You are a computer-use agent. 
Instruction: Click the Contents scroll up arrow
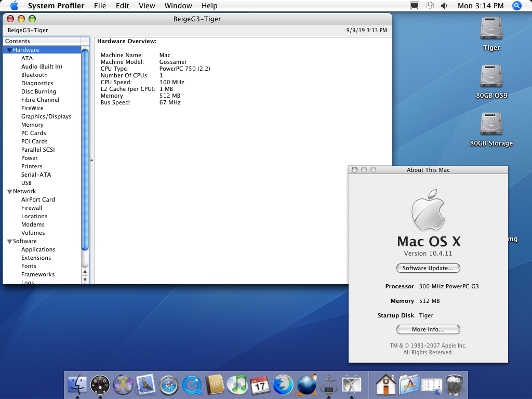click(85, 271)
